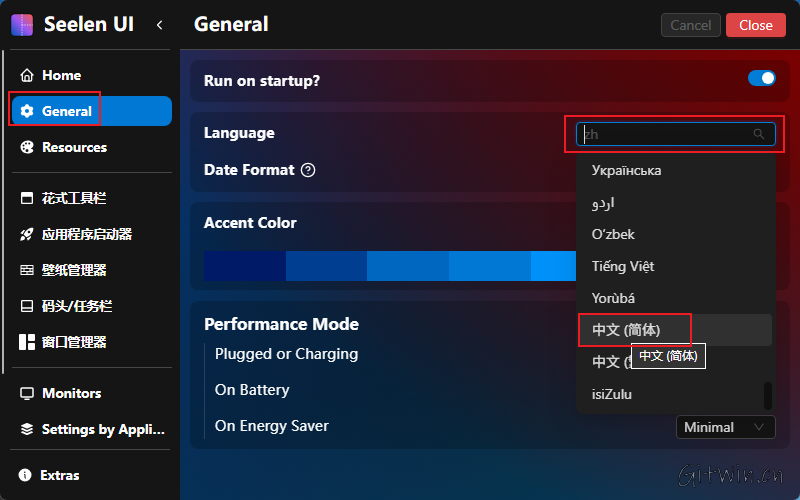Viewport: 800px width, 500px height.
Task: Click the 窗口管理器 window manager icon
Action: 27,342
